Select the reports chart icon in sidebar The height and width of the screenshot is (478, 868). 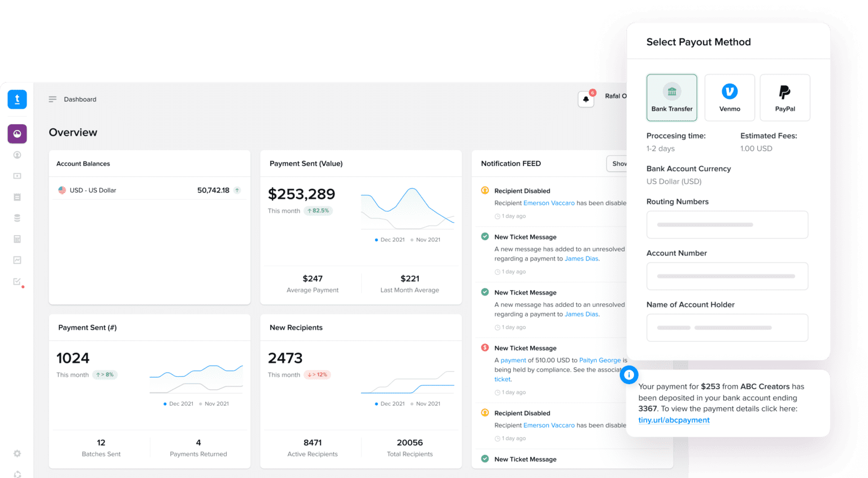17,259
